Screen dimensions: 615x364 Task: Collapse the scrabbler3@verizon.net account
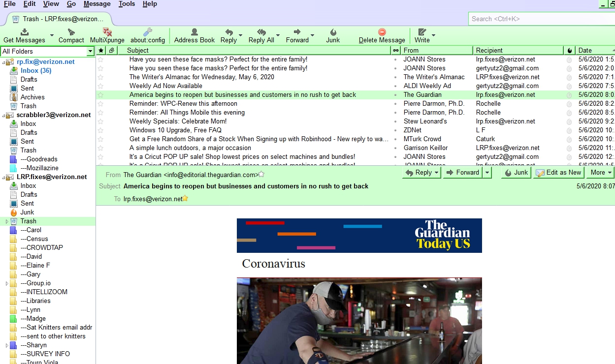click(x=4, y=115)
